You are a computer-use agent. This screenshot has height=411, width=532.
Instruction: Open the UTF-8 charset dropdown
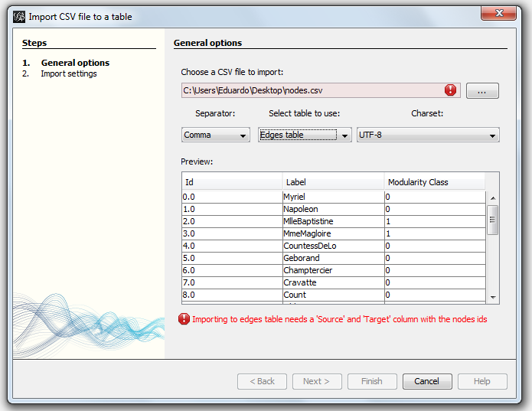(x=428, y=135)
